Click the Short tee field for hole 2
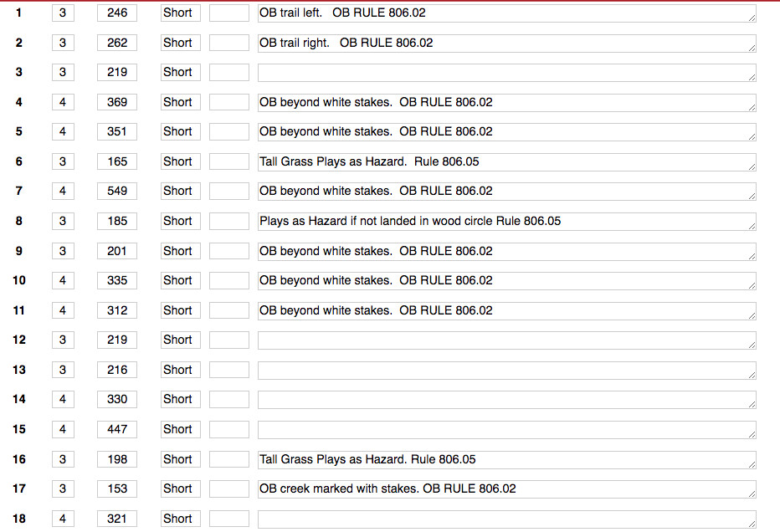 tap(181, 43)
